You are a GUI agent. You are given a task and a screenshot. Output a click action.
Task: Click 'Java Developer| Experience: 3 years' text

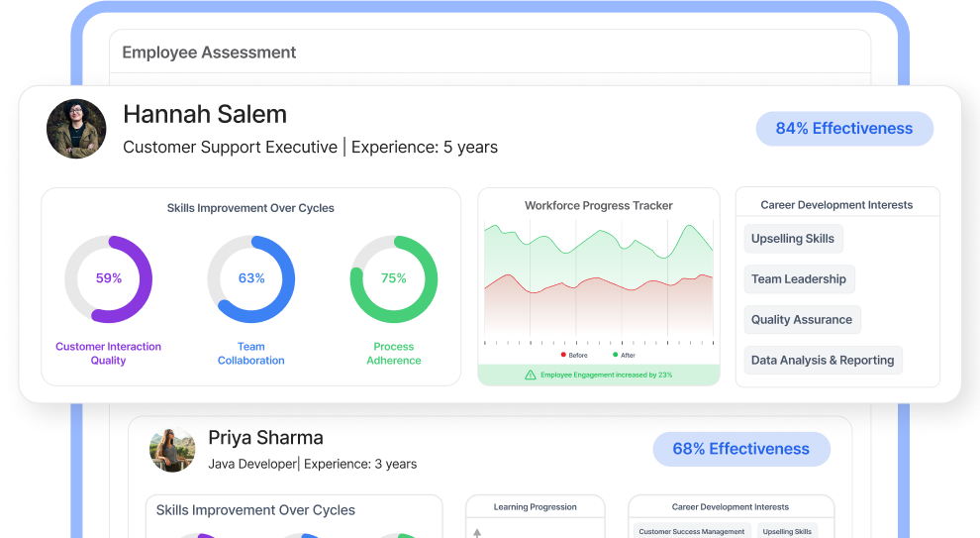pos(313,464)
